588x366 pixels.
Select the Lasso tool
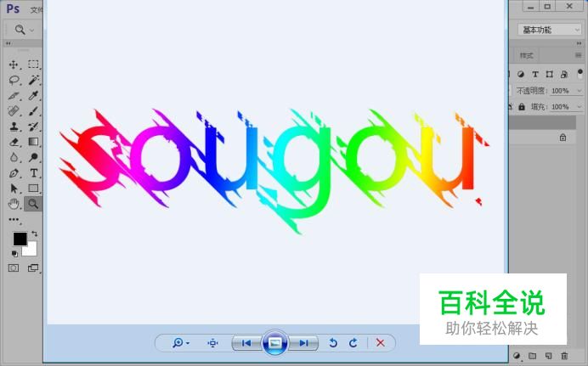[14, 80]
